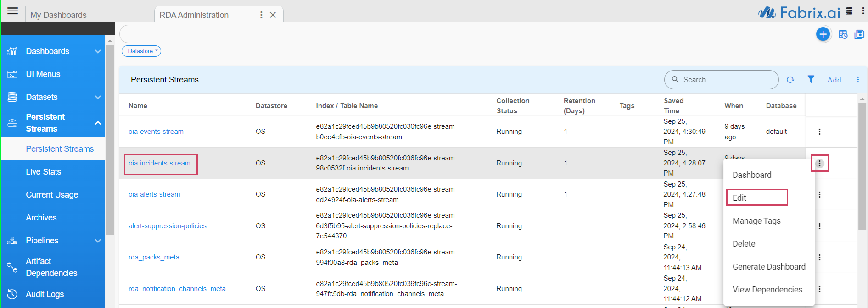Collapse the Persistent Streams sidebar group
Viewport: 868px width, 308px height.
(97, 123)
